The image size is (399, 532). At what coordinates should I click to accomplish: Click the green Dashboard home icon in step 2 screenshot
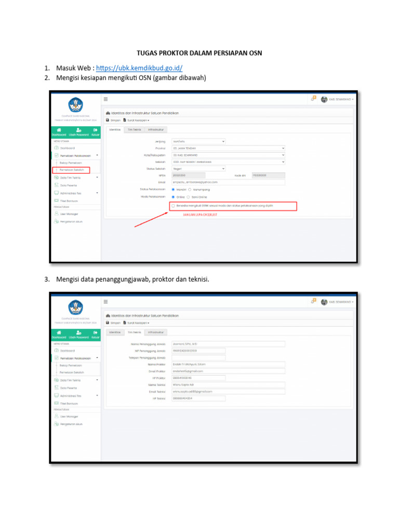click(x=59, y=130)
